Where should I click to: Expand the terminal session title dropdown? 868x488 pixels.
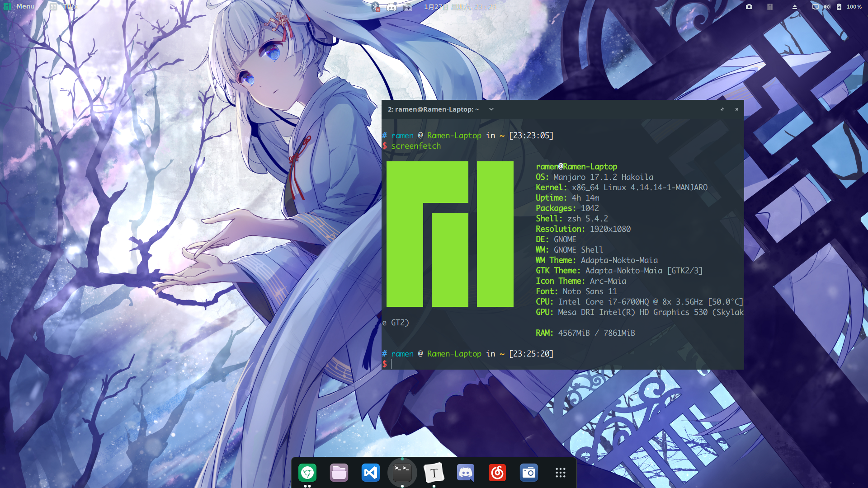491,109
